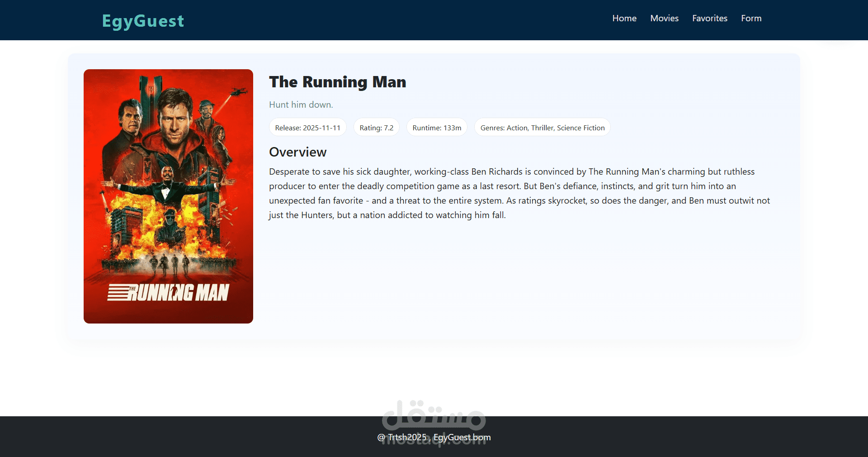Click the Release: 2025-11-11 badge
This screenshot has width=868, height=457.
pyautogui.click(x=308, y=128)
